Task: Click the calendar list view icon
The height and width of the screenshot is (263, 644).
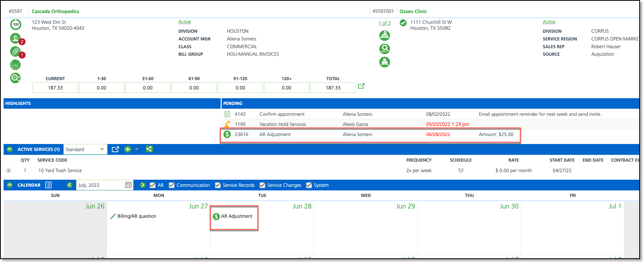Action: (48, 185)
